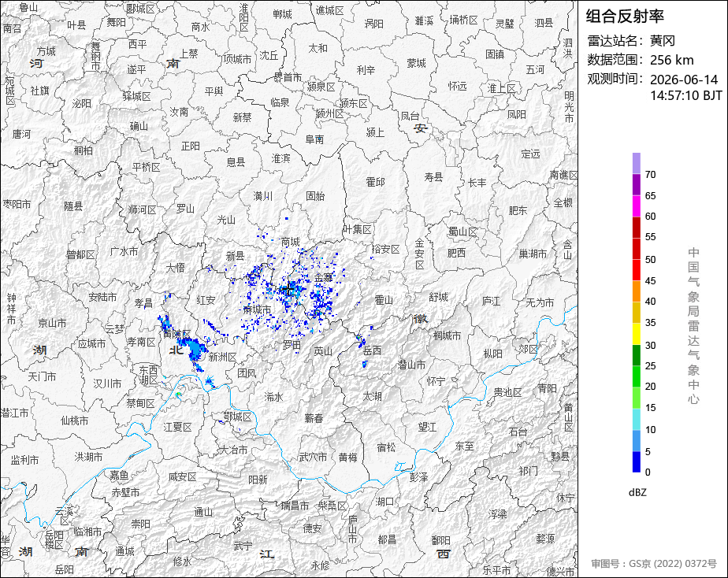Viewport: 728px width, 578px height.
Task: Click the 武穴市 map label
Action: (313, 457)
